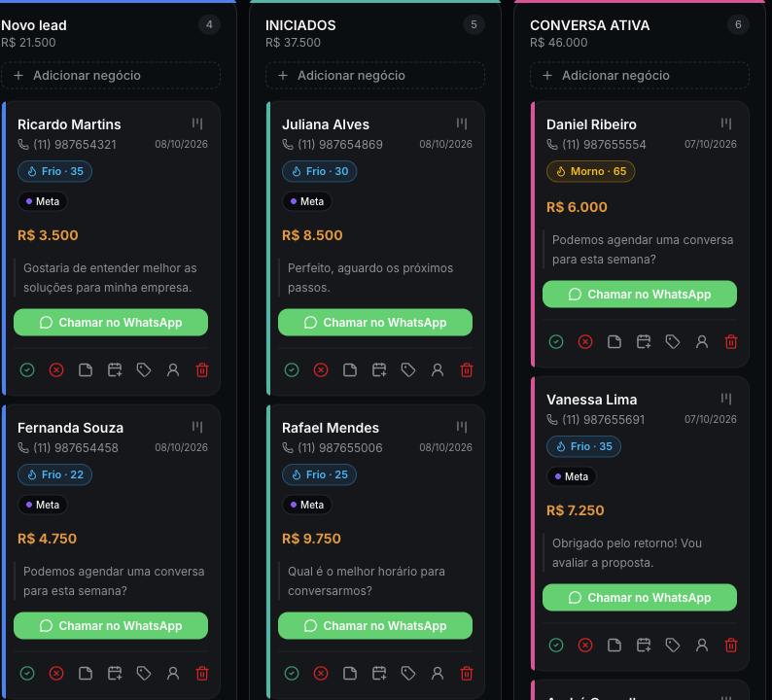The width and height of the screenshot is (772, 700).
Task: Click Novo lead column count badge 4
Action: (209, 24)
